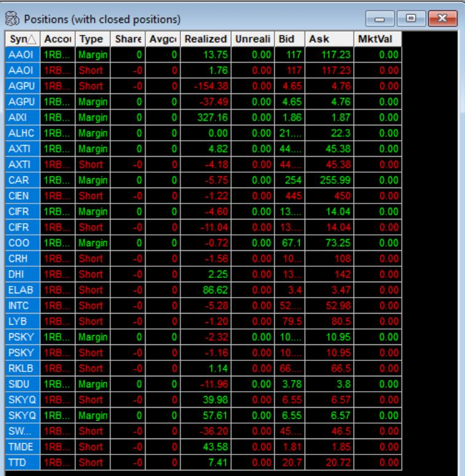The height and width of the screenshot is (476, 465).
Task: Click the Unreali column header
Action: 253,39
